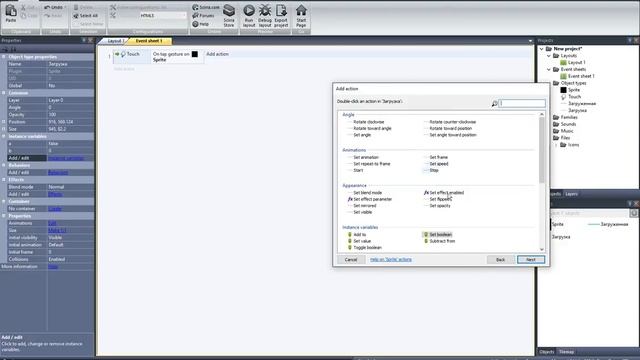
Task: Click the Paste icon in the ribbon
Action: tap(11, 13)
